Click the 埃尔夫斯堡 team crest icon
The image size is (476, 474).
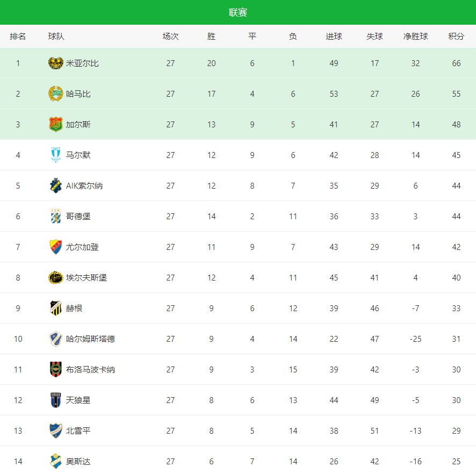(x=56, y=278)
